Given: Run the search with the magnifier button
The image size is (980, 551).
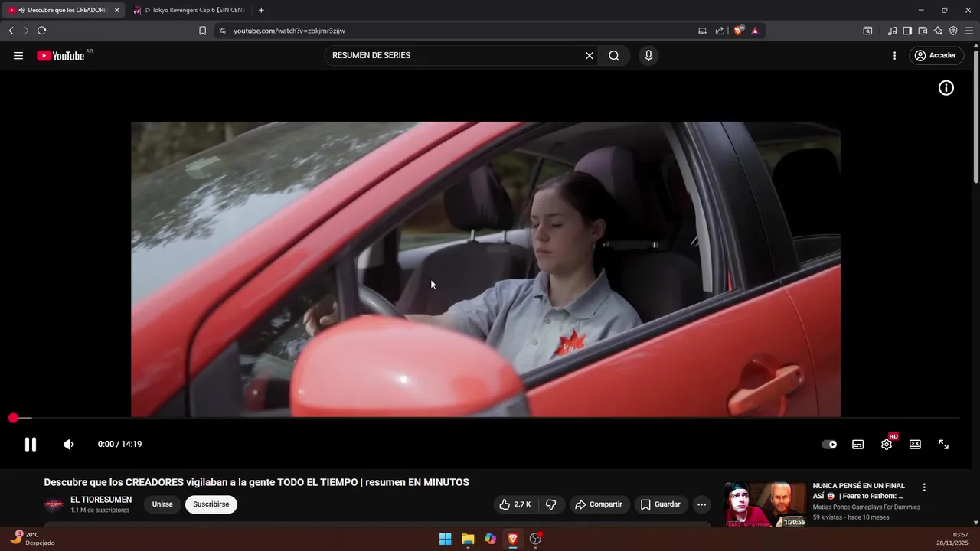Looking at the screenshot, I should [x=614, y=55].
